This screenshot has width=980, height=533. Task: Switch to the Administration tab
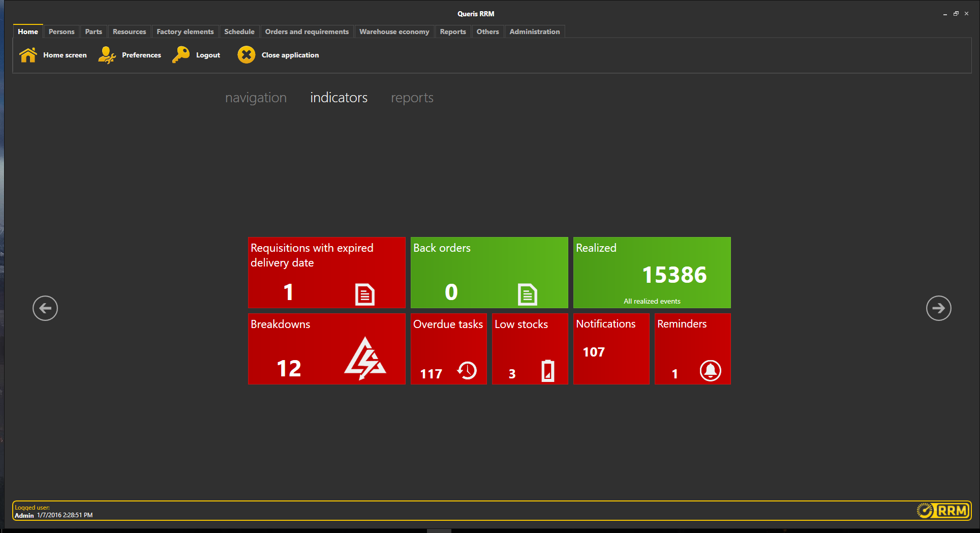click(x=534, y=32)
